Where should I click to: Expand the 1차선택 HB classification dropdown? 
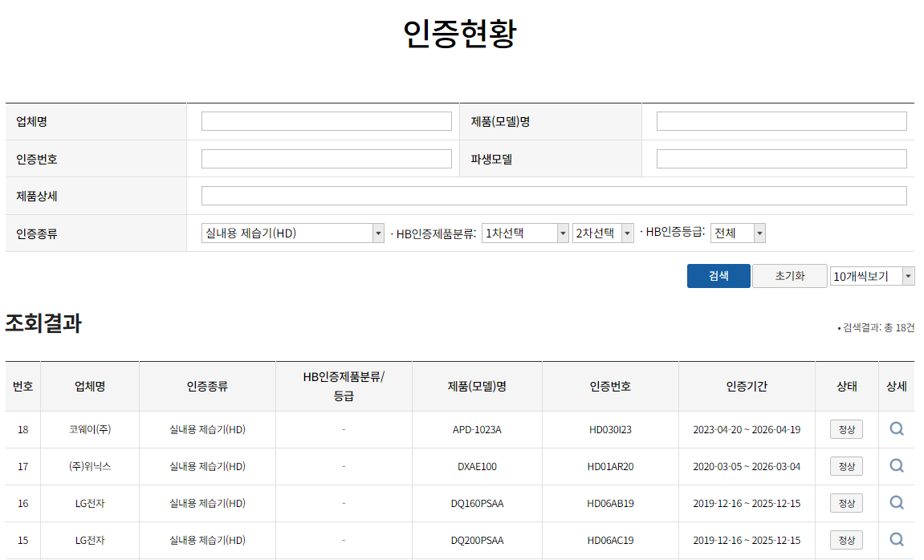[x=524, y=232]
